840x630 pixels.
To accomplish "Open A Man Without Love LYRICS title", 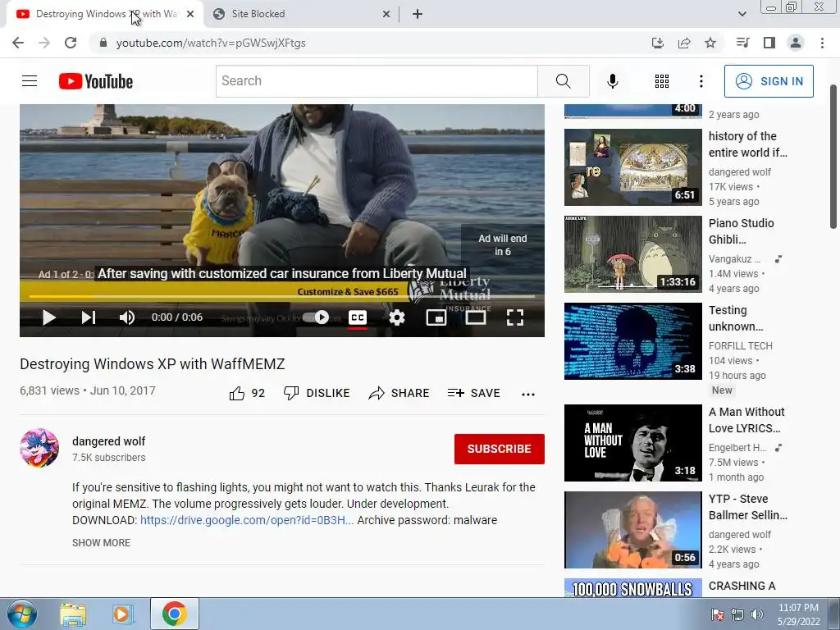I will (746, 420).
